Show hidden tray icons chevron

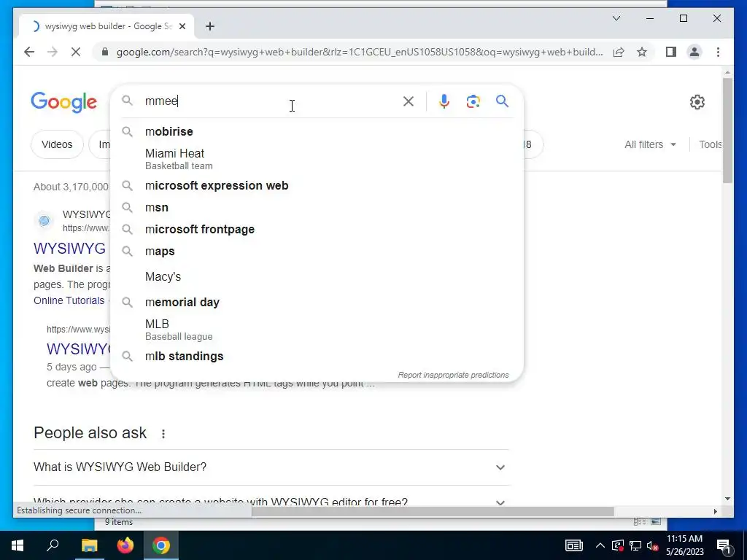tap(600, 545)
